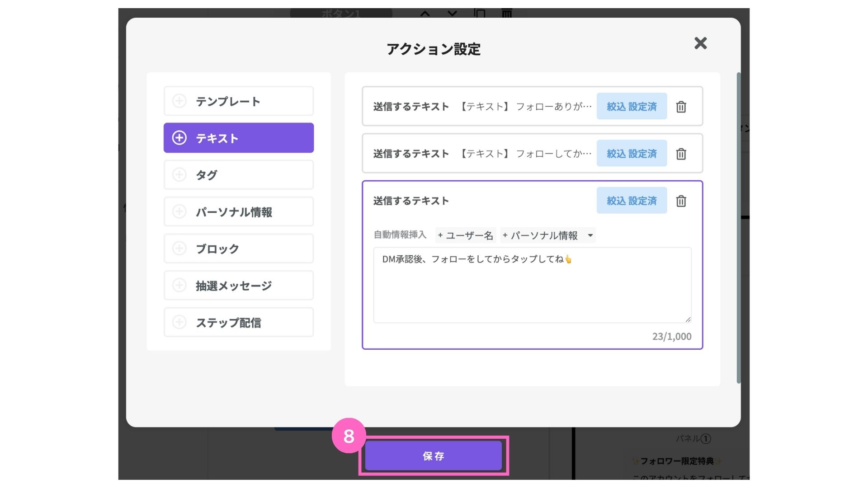
Task: Open 絞込 設定済 for the expanded text
Action: click(x=632, y=201)
